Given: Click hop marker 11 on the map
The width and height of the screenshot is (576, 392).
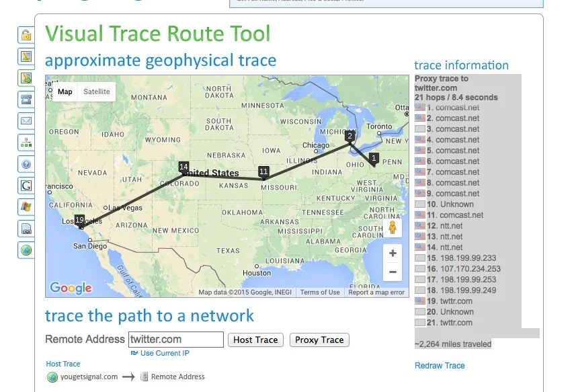Looking at the screenshot, I should click(x=263, y=172).
